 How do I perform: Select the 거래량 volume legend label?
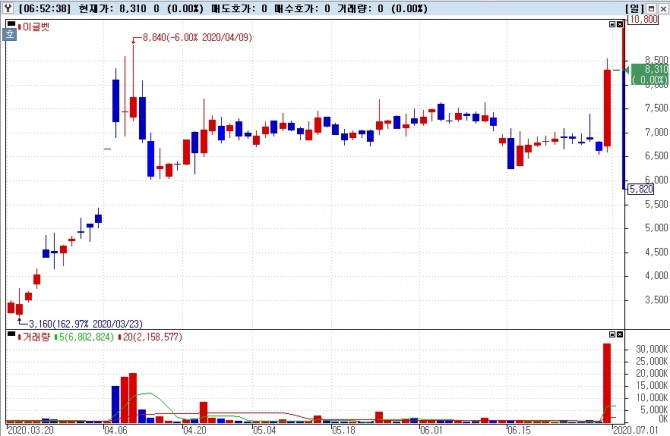pyautogui.click(x=36, y=337)
